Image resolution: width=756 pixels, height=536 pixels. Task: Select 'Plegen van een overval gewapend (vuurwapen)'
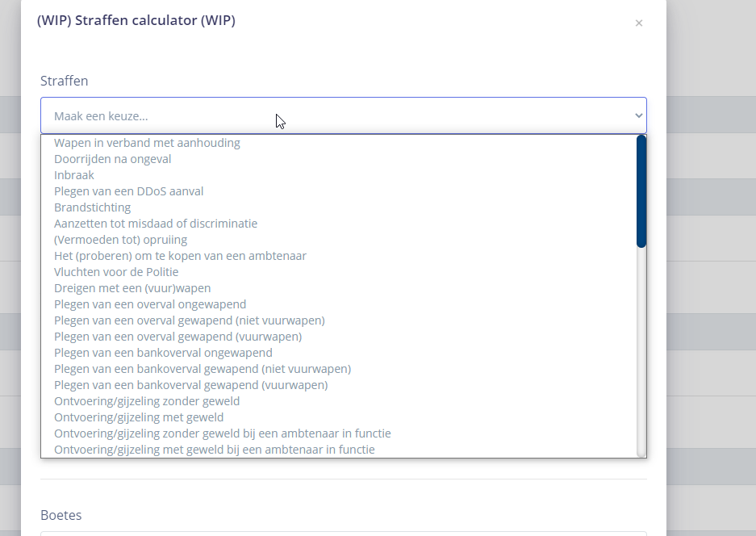[178, 337]
